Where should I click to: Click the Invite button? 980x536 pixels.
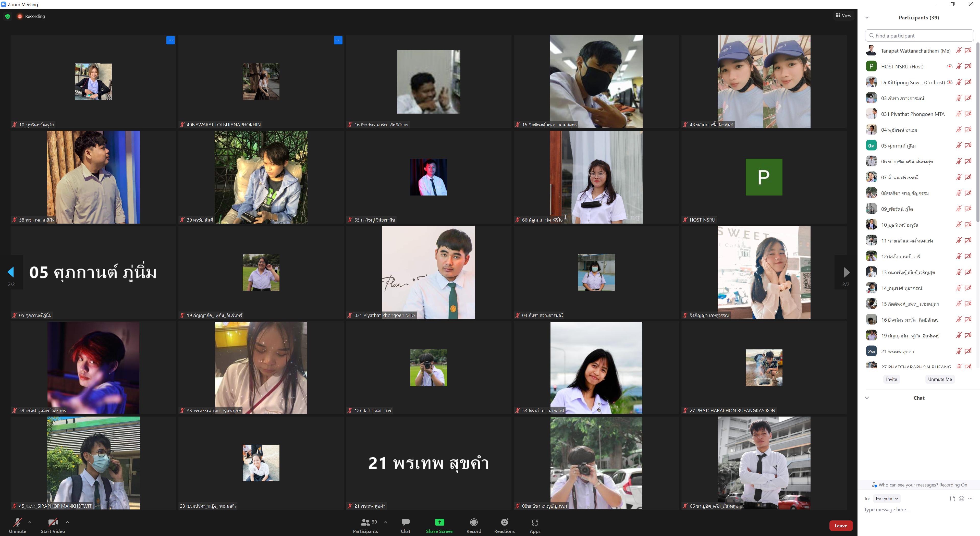[891, 379]
